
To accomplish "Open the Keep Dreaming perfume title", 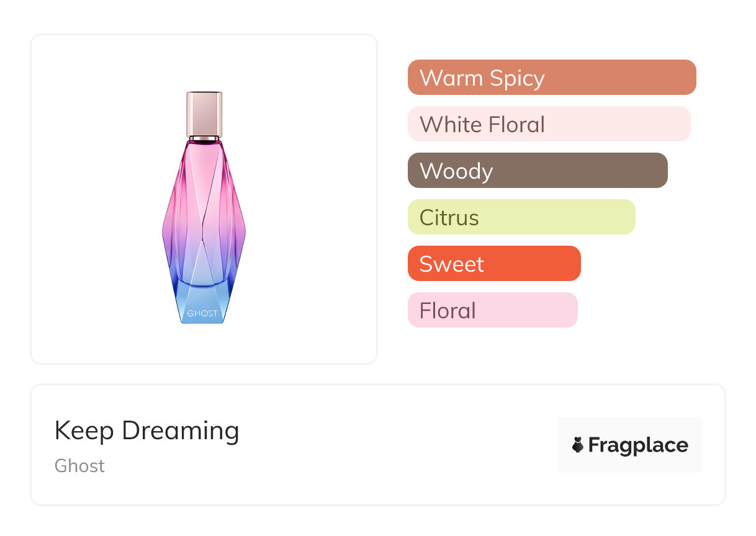I will pos(146,431).
